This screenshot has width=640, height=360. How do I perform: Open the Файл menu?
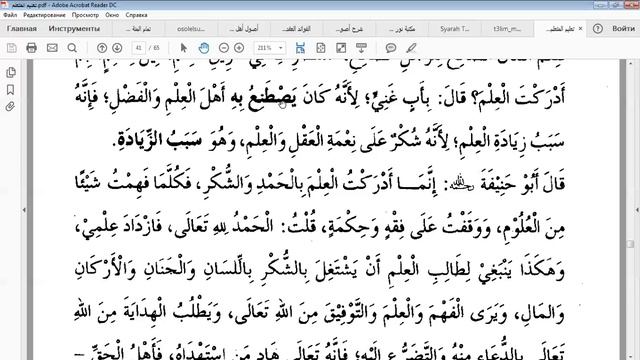10,15
